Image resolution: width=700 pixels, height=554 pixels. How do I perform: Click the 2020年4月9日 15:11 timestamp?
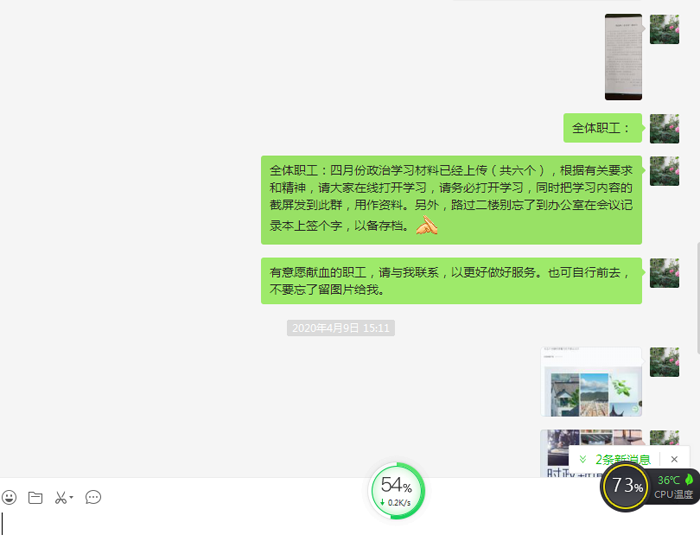(340, 327)
